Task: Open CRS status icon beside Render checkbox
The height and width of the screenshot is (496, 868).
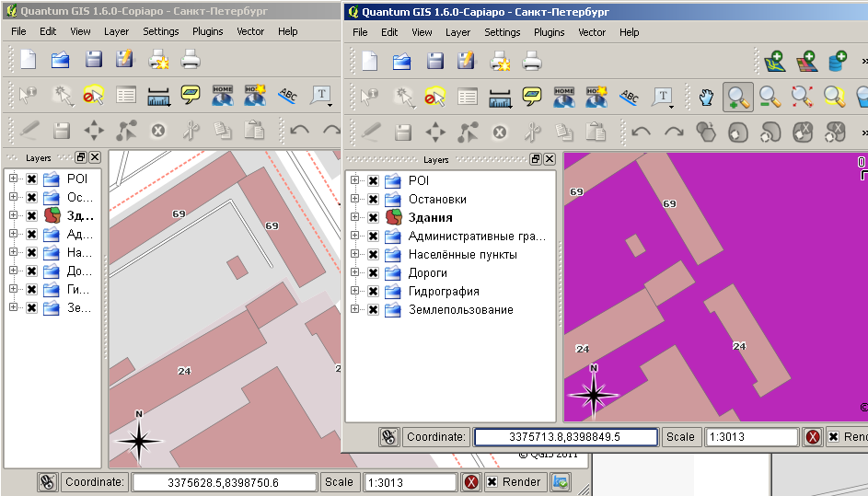Action: click(x=561, y=481)
